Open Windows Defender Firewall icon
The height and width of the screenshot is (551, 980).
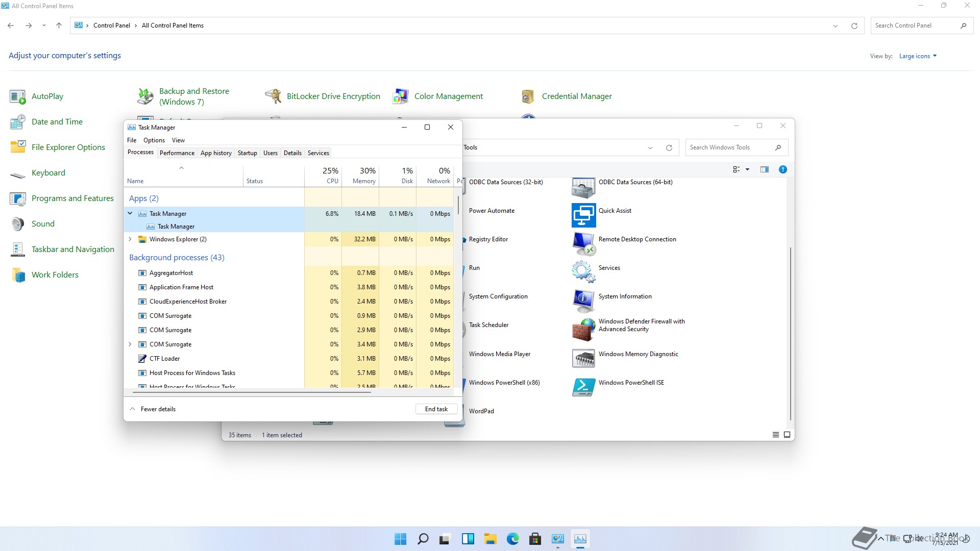coord(583,330)
